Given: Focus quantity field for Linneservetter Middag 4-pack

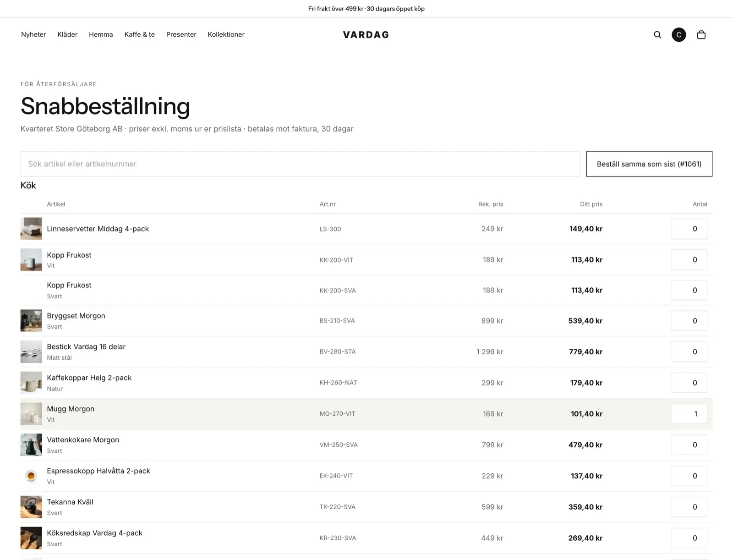Looking at the screenshot, I should pyautogui.click(x=689, y=229).
